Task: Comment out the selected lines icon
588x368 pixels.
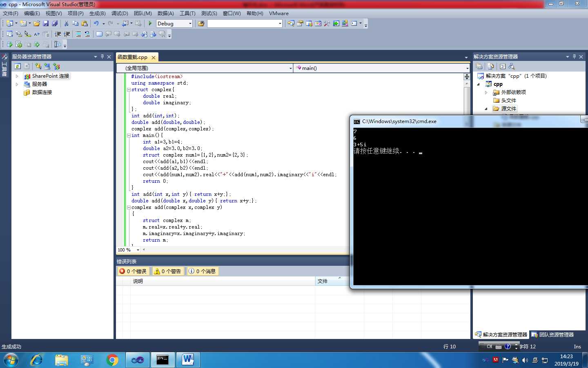Action: pyautogui.click(x=78, y=34)
